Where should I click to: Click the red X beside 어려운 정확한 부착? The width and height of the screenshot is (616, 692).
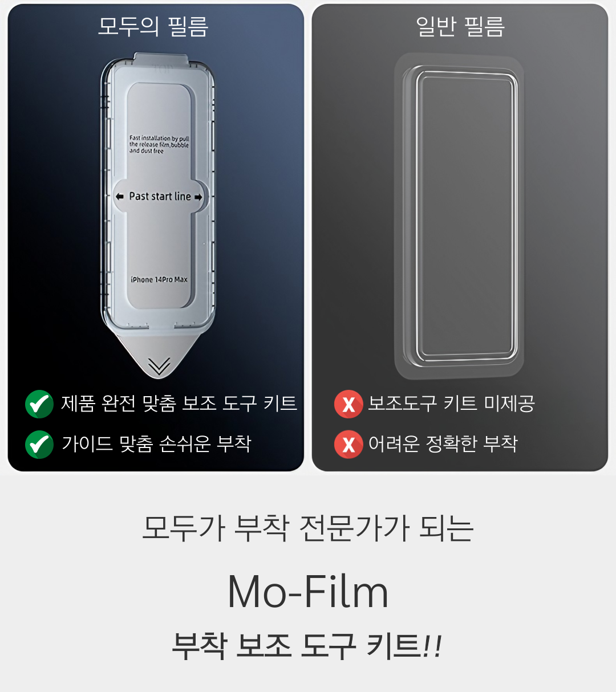[348, 444]
